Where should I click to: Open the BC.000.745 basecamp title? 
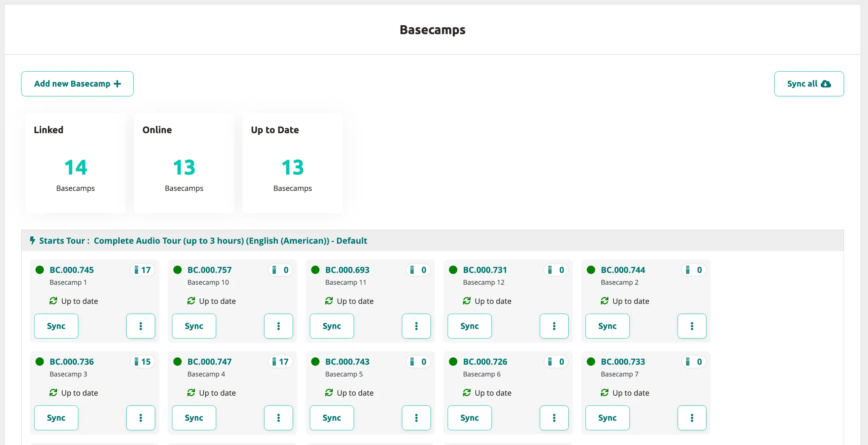[72, 270]
